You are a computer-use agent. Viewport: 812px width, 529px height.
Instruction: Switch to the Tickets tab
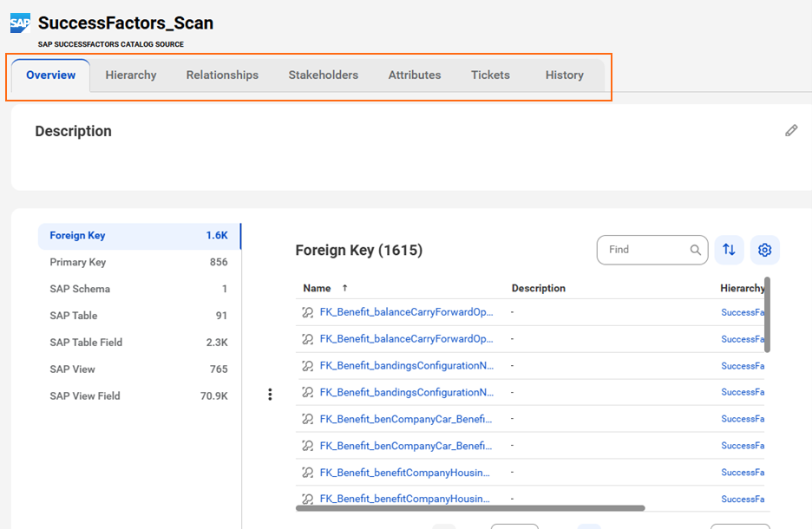[490, 75]
